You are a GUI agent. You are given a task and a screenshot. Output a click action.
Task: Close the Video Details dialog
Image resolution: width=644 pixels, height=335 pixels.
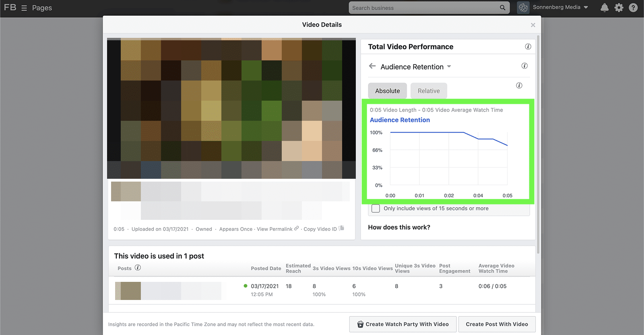[x=533, y=25]
